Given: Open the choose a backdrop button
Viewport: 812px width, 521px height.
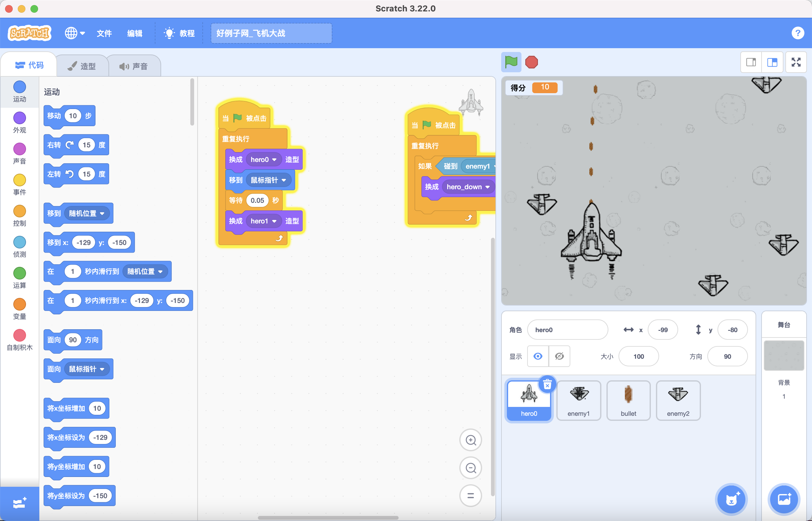Looking at the screenshot, I should pyautogui.click(x=784, y=499).
